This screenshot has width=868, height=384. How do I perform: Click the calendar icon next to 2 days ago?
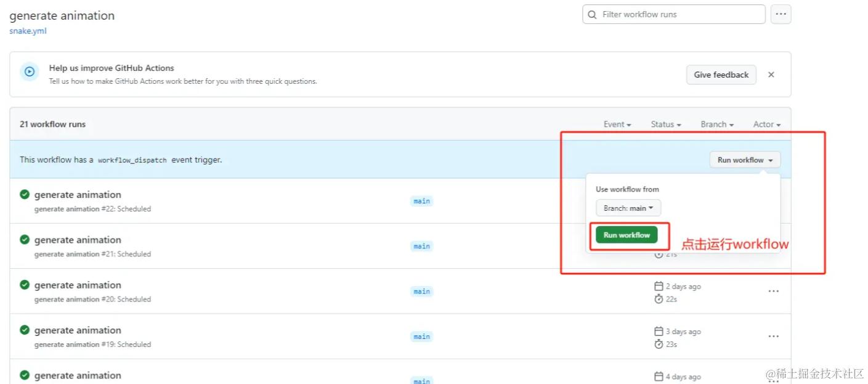tap(659, 286)
